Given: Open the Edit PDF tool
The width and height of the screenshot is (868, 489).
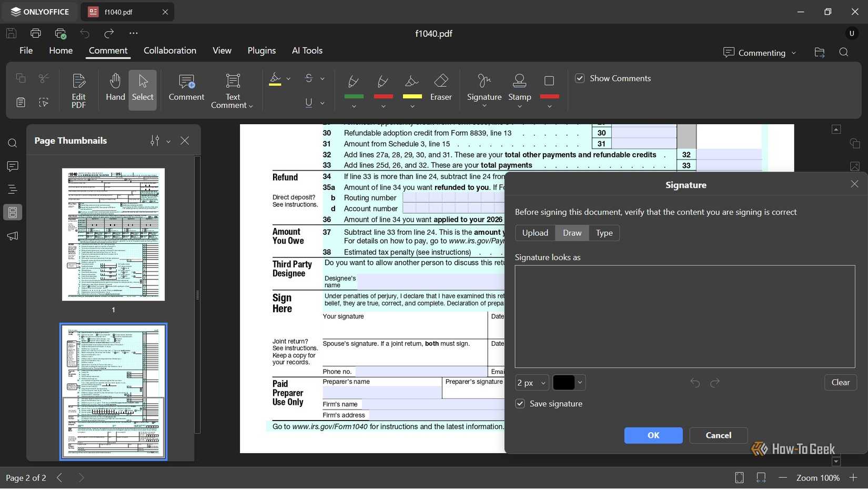Looking at the screenshot, I should pyautogui.click(x=78, y=90).
